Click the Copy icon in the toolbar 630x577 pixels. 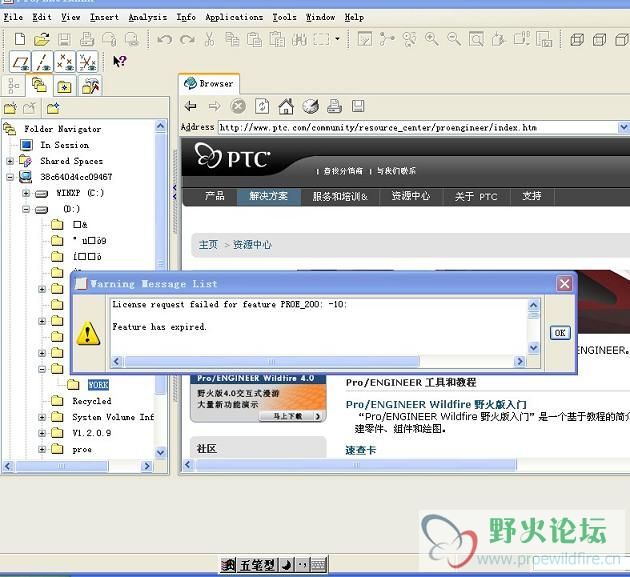click(232, 39)
